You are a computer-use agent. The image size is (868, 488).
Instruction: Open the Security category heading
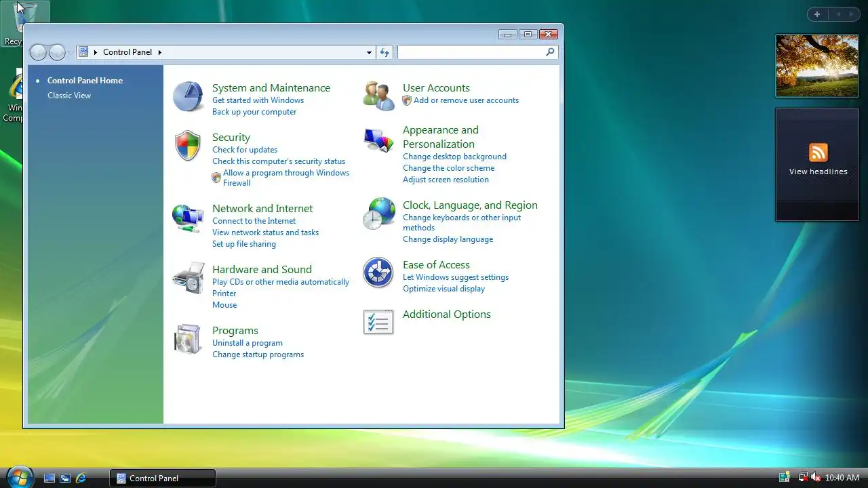[x=231, y=138]
